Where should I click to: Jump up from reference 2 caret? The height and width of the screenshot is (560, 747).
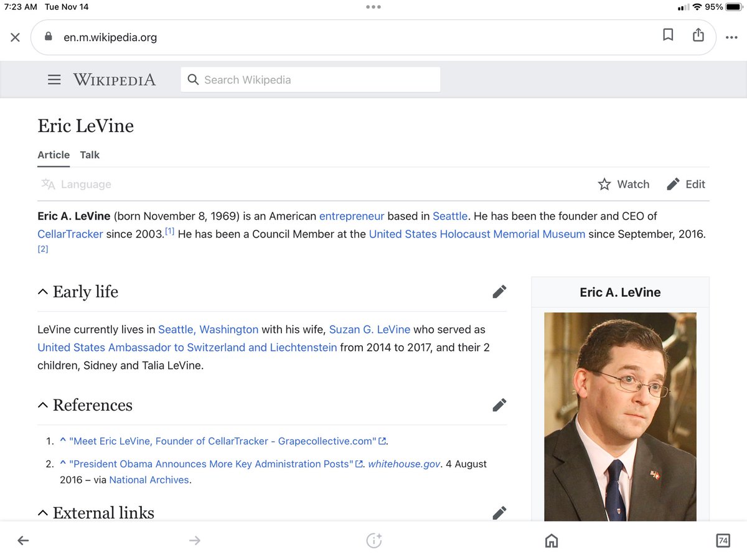[x=63, y=464]
